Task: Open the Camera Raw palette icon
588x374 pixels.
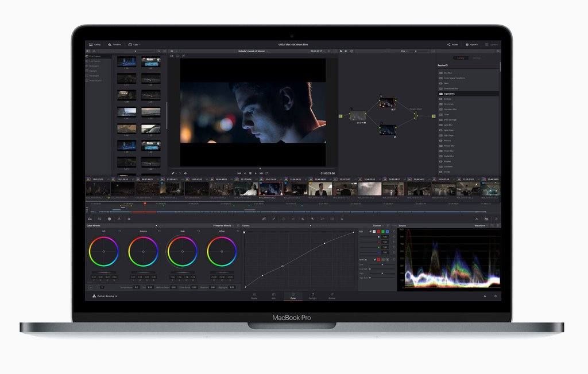Action: (90, 219)
